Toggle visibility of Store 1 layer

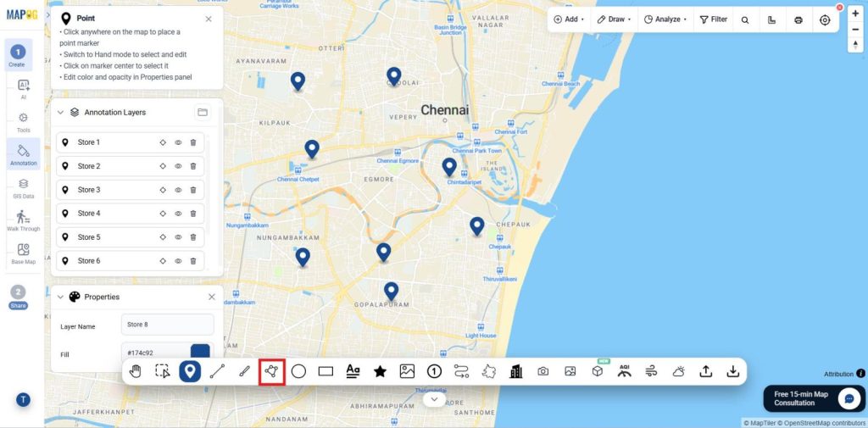[178, 142]
